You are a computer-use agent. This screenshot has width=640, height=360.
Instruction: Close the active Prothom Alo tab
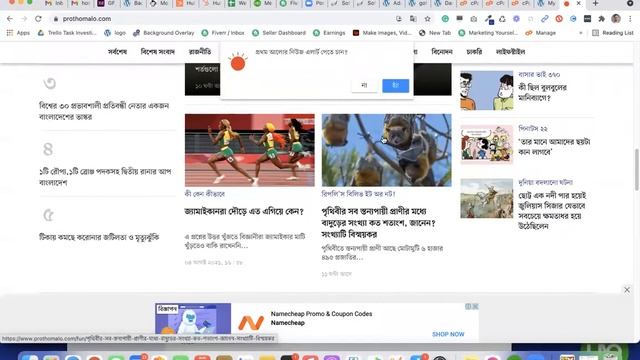click(578, 3)
